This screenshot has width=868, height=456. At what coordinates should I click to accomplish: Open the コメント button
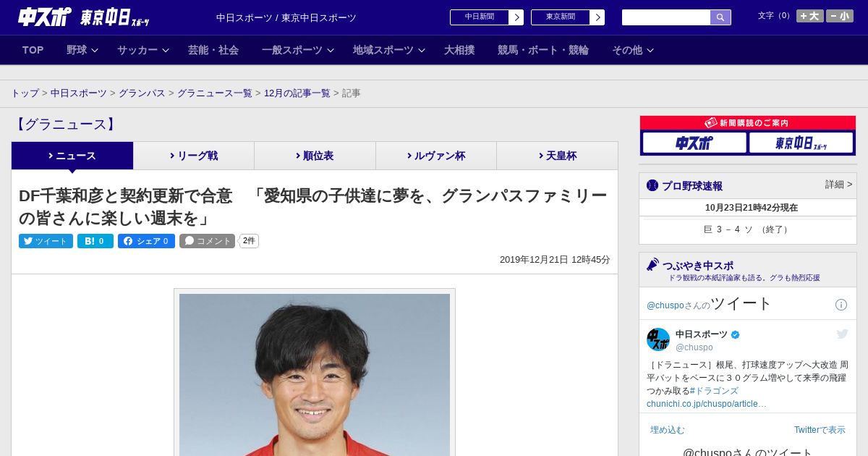point(207,241)
